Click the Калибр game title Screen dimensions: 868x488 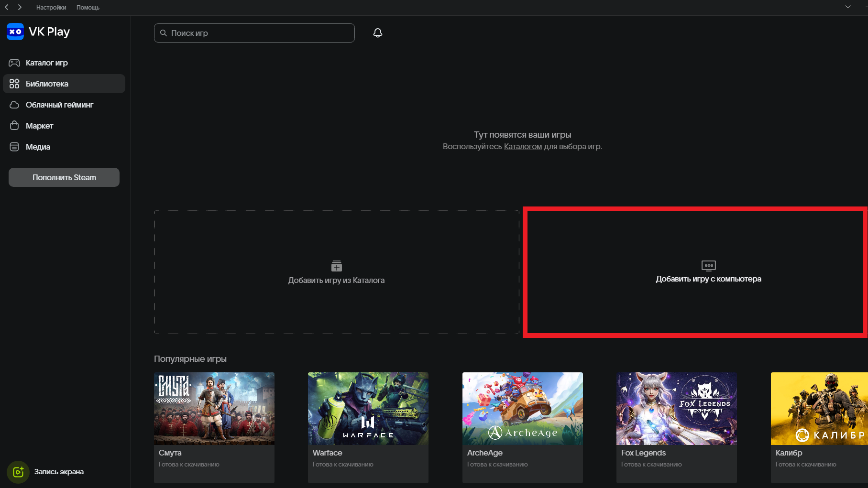[x=789, y=453]
